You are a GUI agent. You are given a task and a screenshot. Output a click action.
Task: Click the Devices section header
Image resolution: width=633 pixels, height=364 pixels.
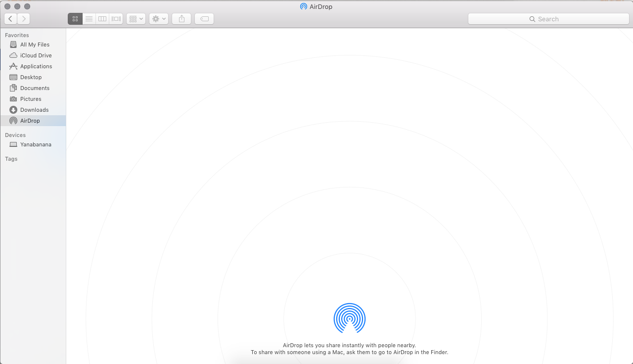(x=15, y=135)
